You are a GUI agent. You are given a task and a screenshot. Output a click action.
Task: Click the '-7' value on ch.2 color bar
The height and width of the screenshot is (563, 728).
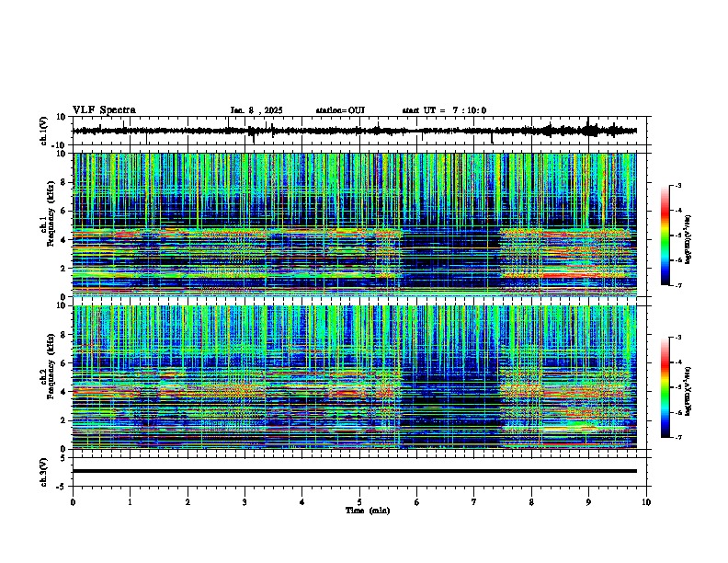click(x=677, y=438)
